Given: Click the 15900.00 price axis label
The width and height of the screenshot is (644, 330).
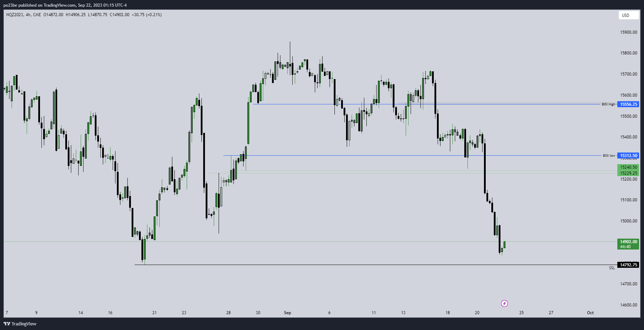Looking at the screenshot, I should click(628, 32).
